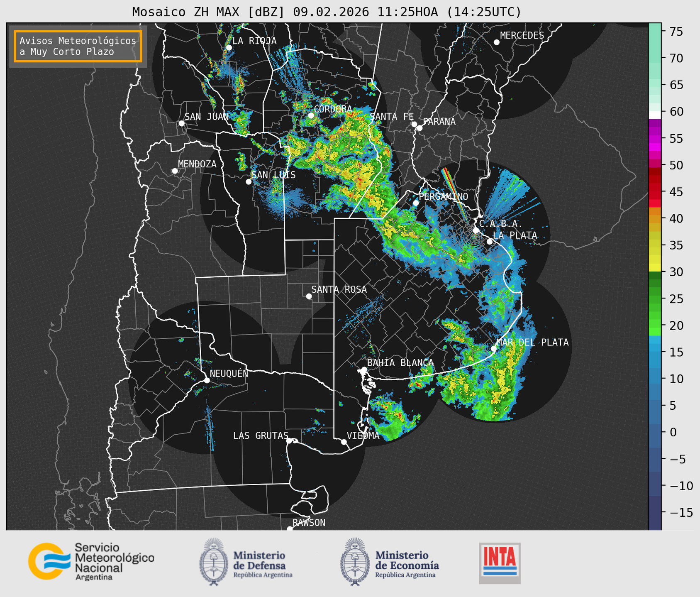Click the BAHÍA BLANCA label text
The image size is (700, 597).
click(400, 363)
